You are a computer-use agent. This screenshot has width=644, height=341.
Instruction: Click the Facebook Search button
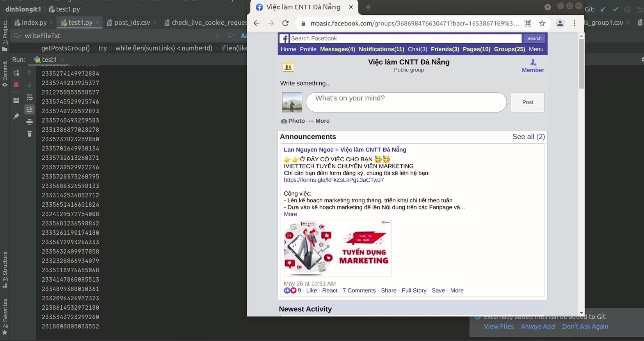pyautogui.click(x=534, y=38)
